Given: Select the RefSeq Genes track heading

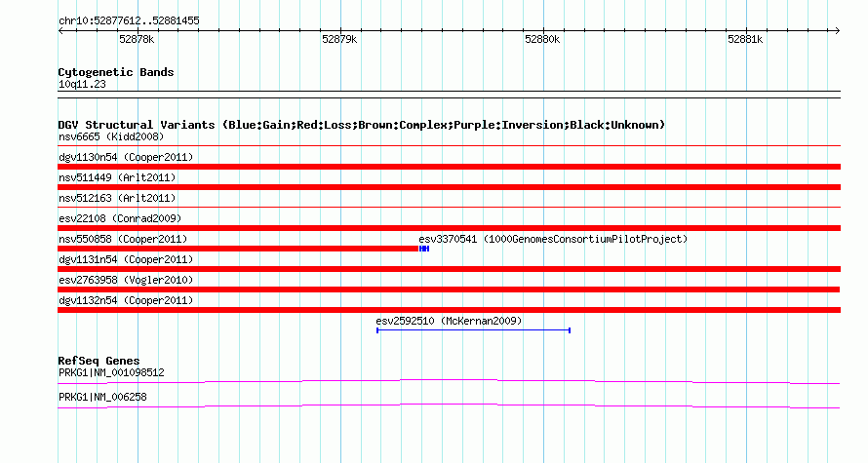Looking at the screenshot, I should point(99,361).
